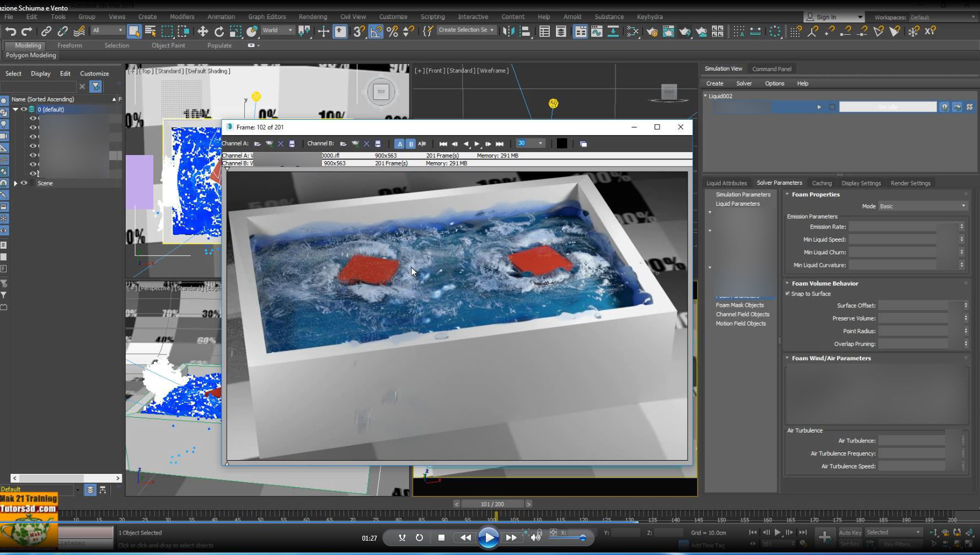This screenshot has height=555, width=980.
Task: Toggle the 3D Snaps button
Action: point(359,31)
